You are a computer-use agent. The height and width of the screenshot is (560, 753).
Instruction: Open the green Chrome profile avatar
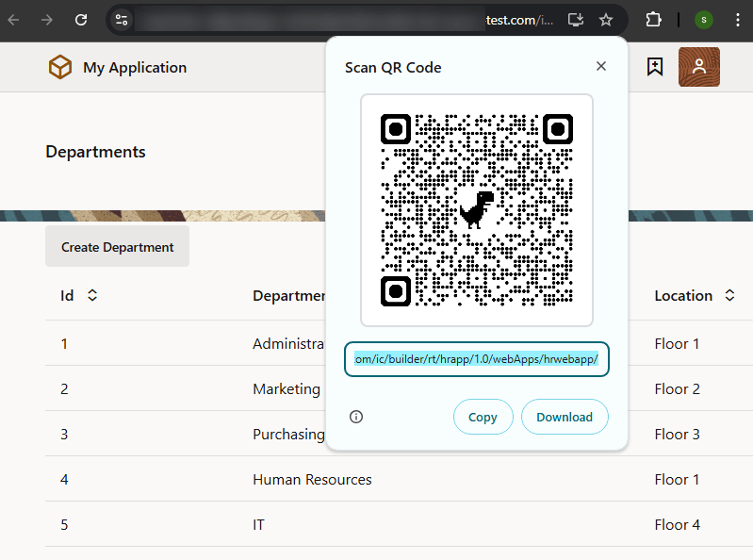pos(704,20)
